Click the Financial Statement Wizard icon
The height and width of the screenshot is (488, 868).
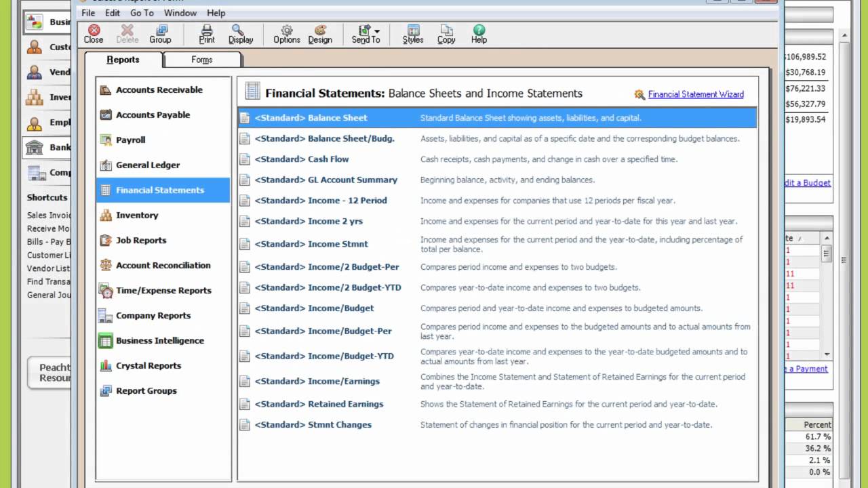pyautogui.click(x=639, y=94)
